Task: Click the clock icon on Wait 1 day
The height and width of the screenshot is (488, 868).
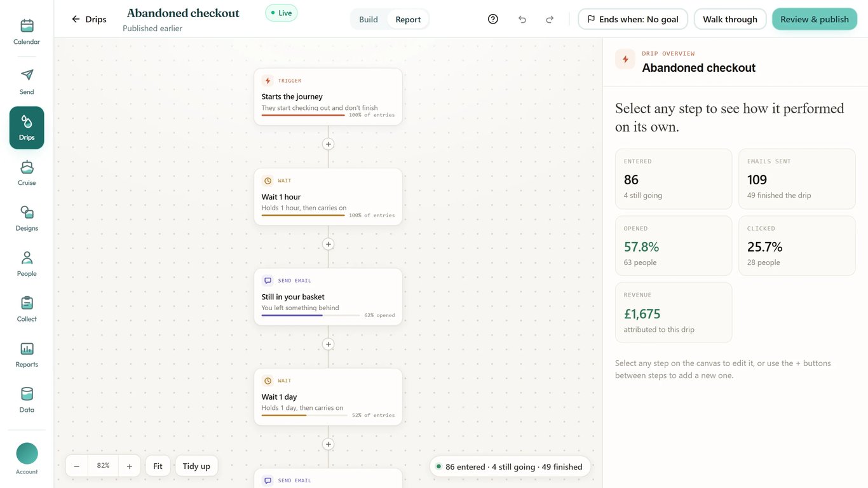Action: [x=268, y=381]
